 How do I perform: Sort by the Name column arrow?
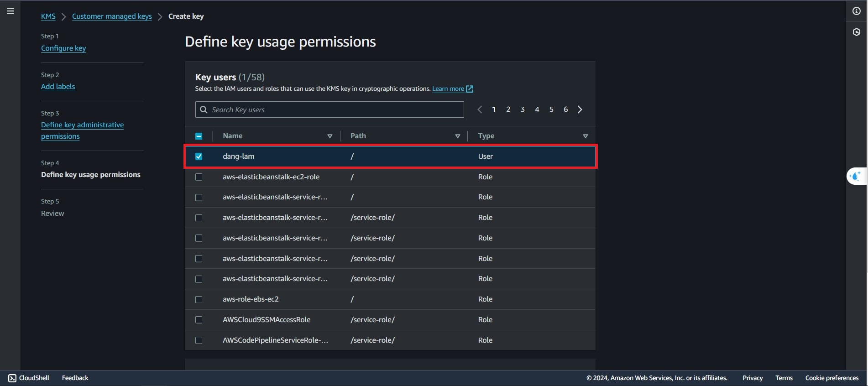tap(329, 136)
